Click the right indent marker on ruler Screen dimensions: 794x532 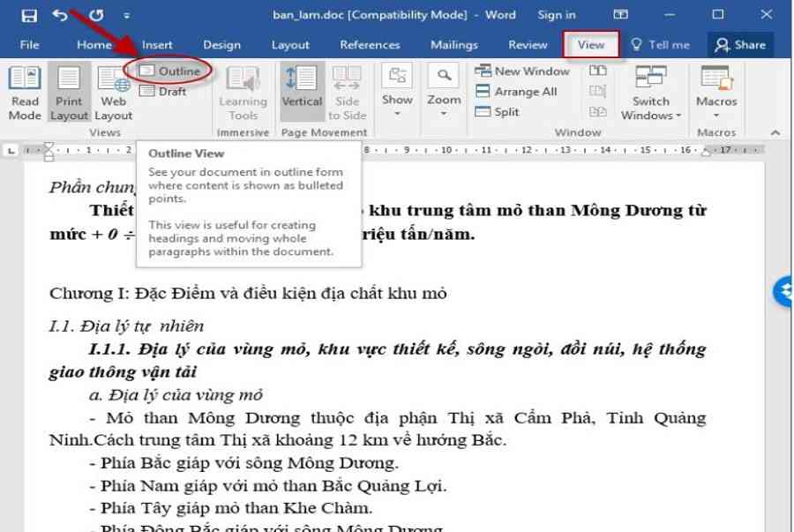(x=706, y=153)
